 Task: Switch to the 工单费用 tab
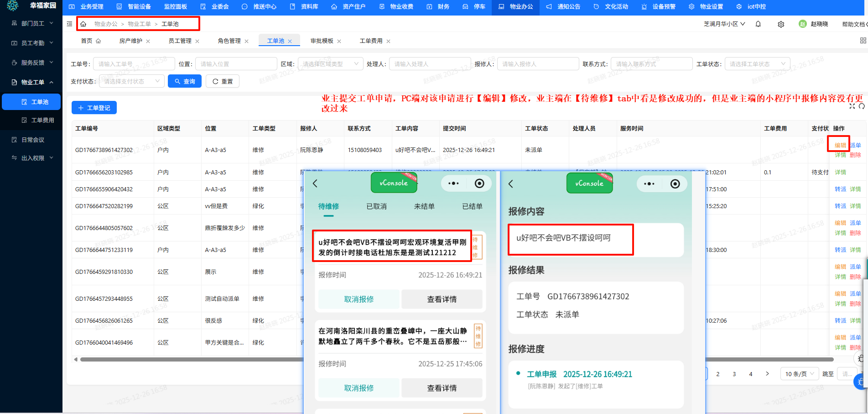tap(371, 41)
